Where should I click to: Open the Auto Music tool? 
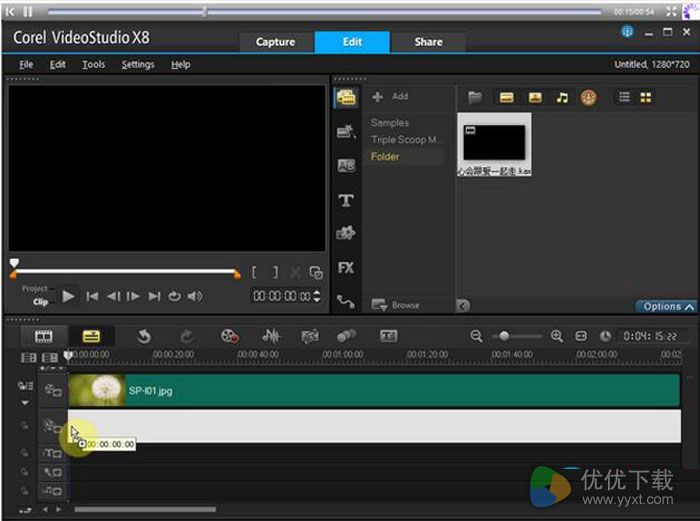[310, 336]
